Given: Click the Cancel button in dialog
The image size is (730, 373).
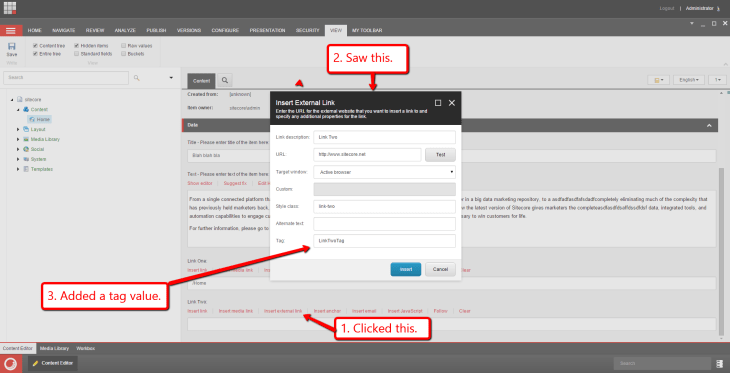Looking at the screenshot, I should pos(440,269).
